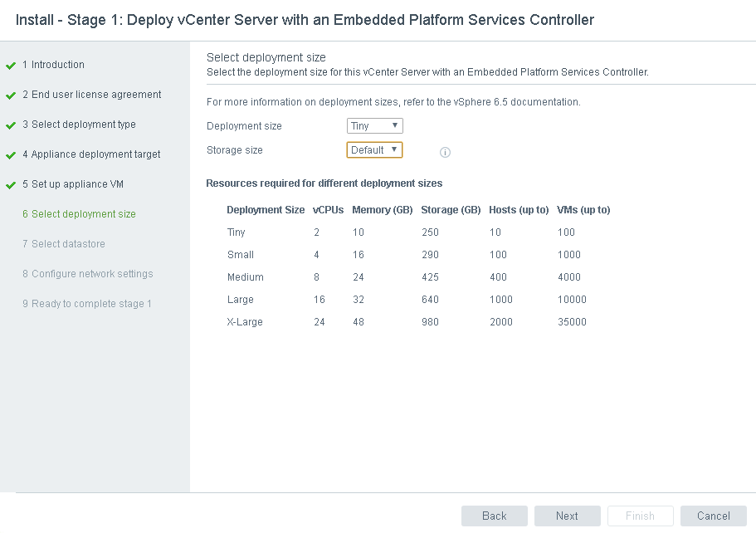Select step 6 Select deployment size

pos(83,214)
